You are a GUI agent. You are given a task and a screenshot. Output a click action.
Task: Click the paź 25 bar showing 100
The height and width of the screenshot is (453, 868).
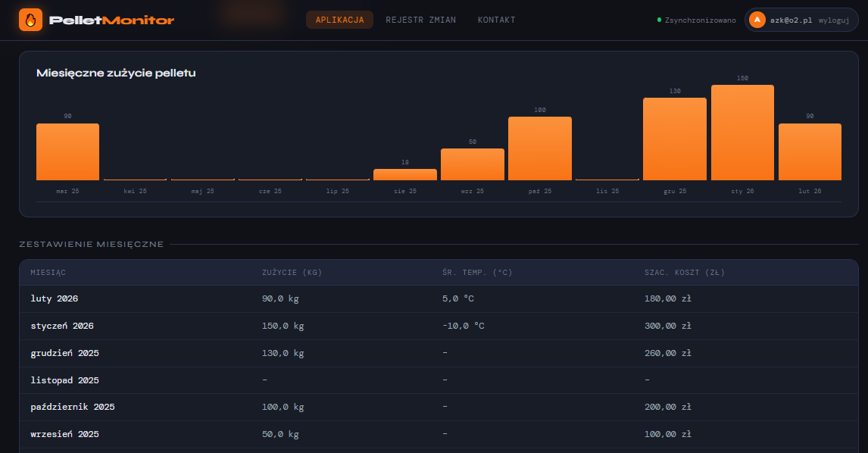(539, 148)
